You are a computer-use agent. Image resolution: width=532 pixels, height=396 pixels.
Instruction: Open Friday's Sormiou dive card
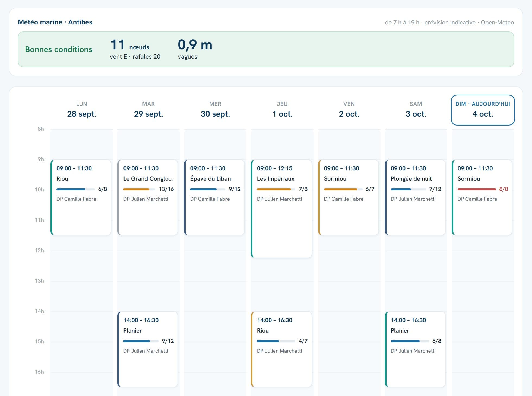click(x=348, y=197)
